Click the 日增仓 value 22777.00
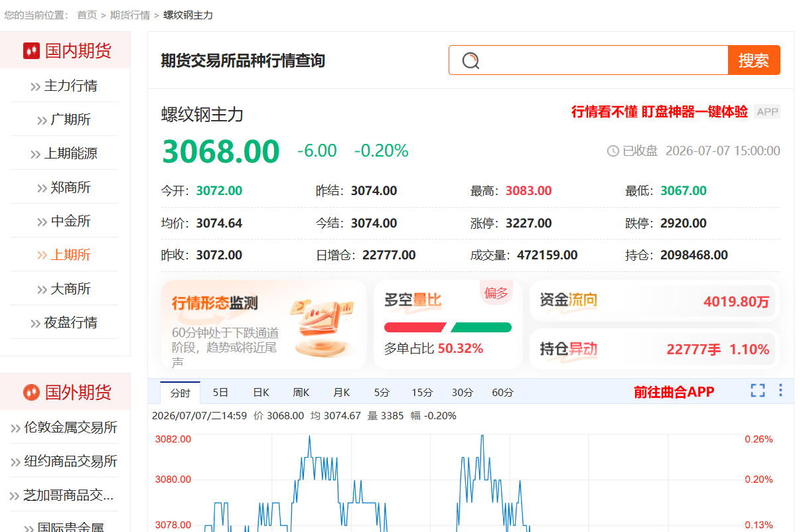This screenshot has height=532, width=803. [x=389, y=255]
